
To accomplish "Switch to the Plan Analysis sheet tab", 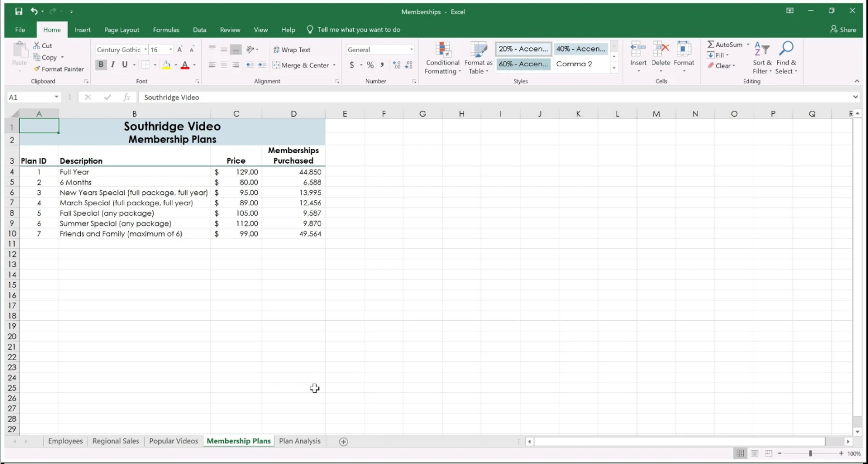I will (299, 441).
